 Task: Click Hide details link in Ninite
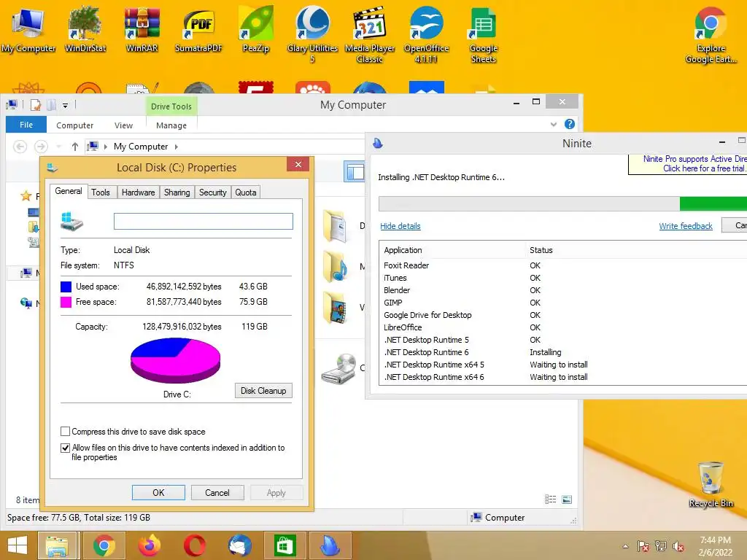point(400,226)
